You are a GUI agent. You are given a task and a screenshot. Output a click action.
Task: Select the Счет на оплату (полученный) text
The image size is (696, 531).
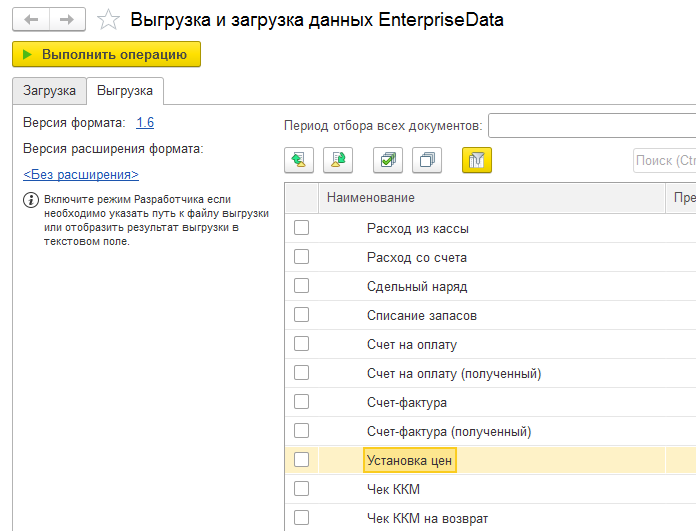coord(454,374)
